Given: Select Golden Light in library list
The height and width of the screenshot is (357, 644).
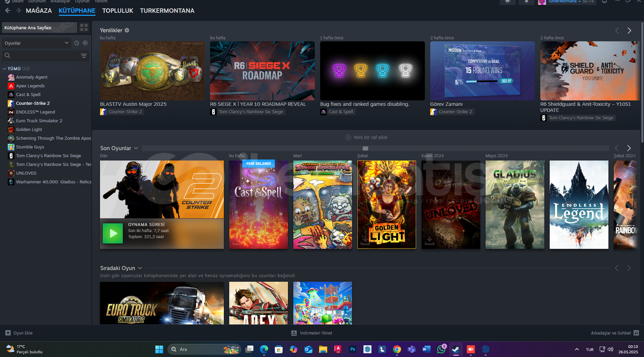Looking at the screenshot, I should (x=29, y=129).
